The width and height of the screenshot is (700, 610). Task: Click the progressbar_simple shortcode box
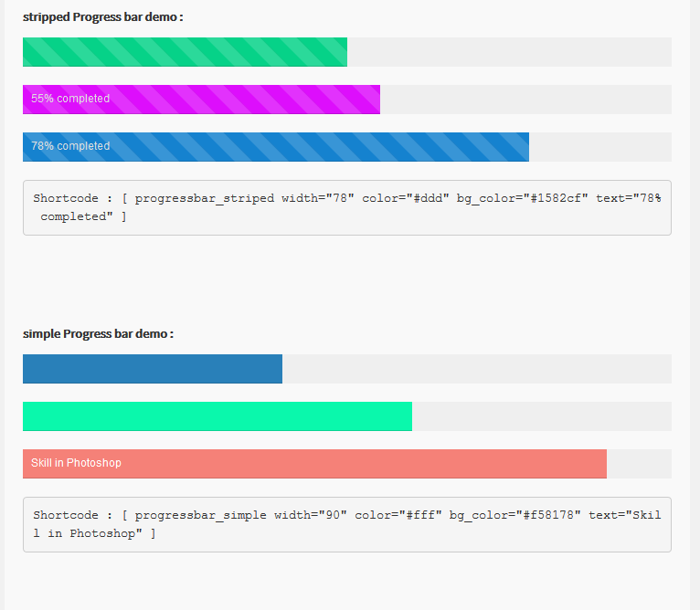point(347,524)
